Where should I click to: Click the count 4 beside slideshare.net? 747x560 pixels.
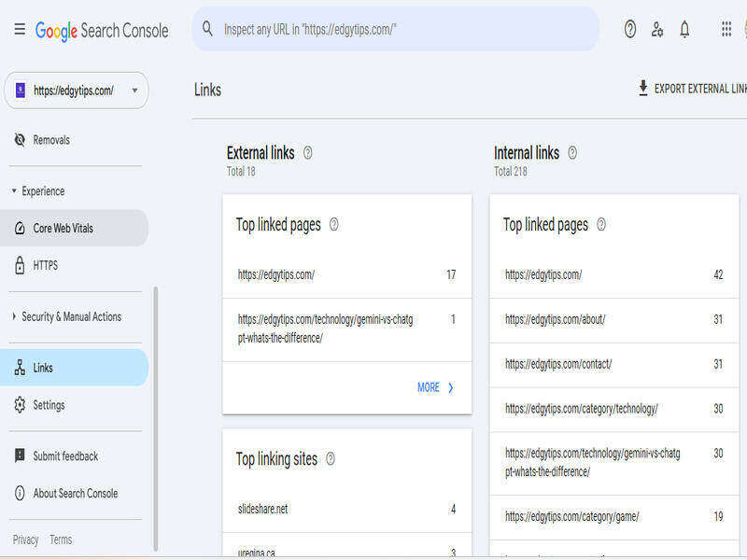coord(453,509)
